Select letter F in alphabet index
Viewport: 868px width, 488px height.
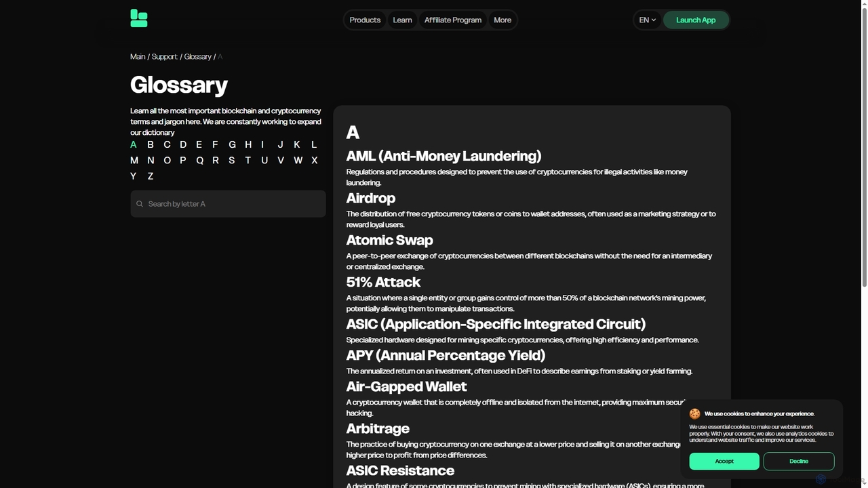[x=215, y=144]
